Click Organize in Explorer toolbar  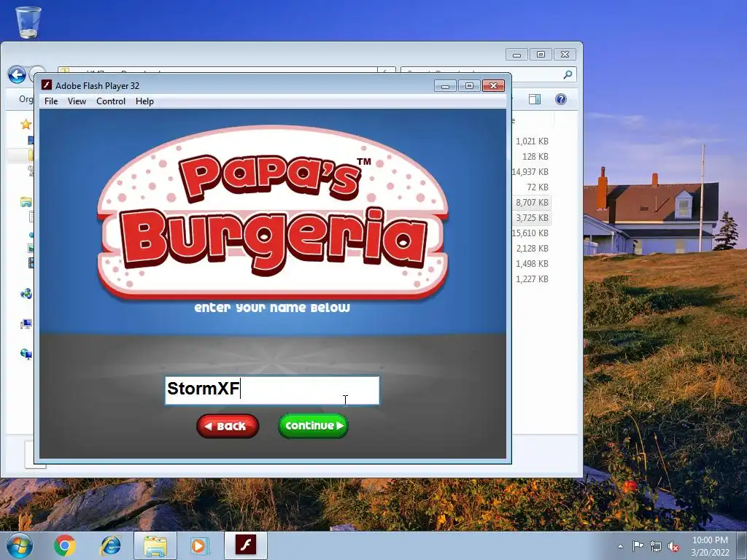(x=26, y=99)
